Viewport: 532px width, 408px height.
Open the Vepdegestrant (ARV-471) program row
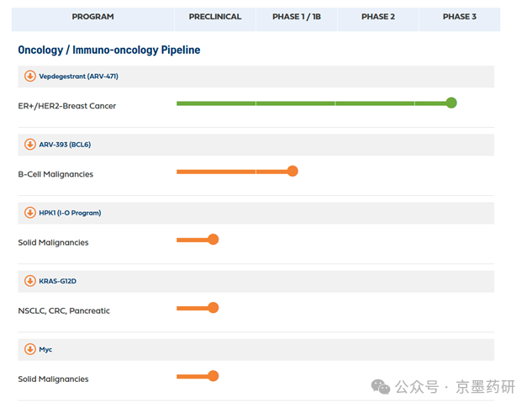[x=255, y=77]
